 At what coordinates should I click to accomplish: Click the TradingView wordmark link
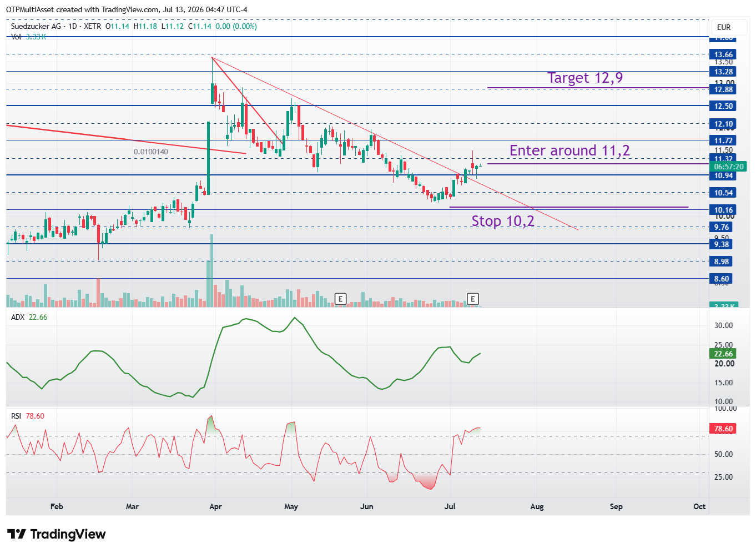point(68,534)
